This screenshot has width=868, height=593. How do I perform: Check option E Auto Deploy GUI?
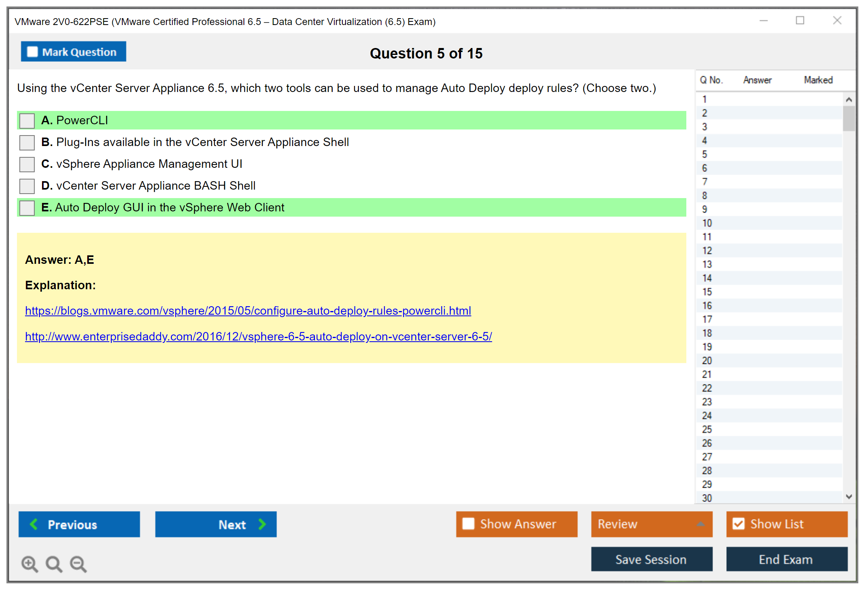pyautogui.click(x=27, y=208)
